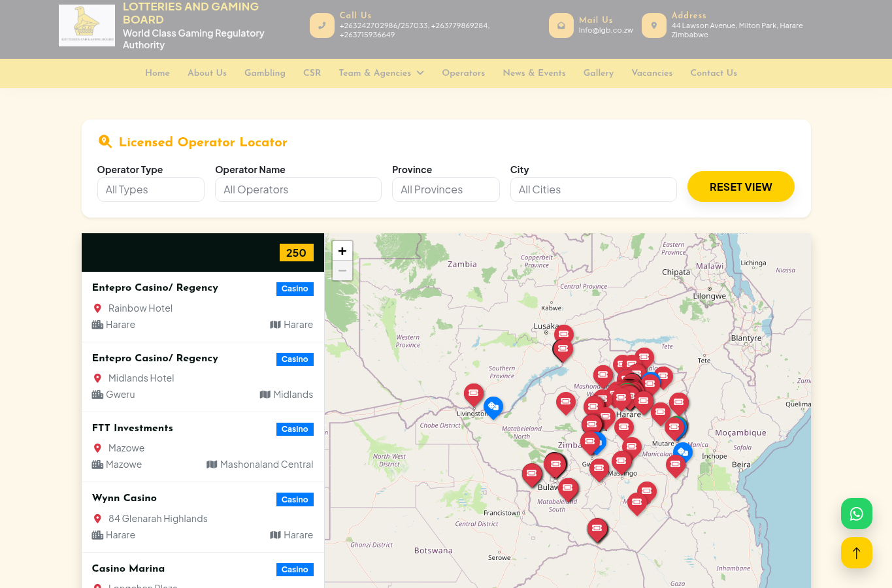892x588 pixels.
Task: Go to the Vacancies page
Action: [652, 73]
